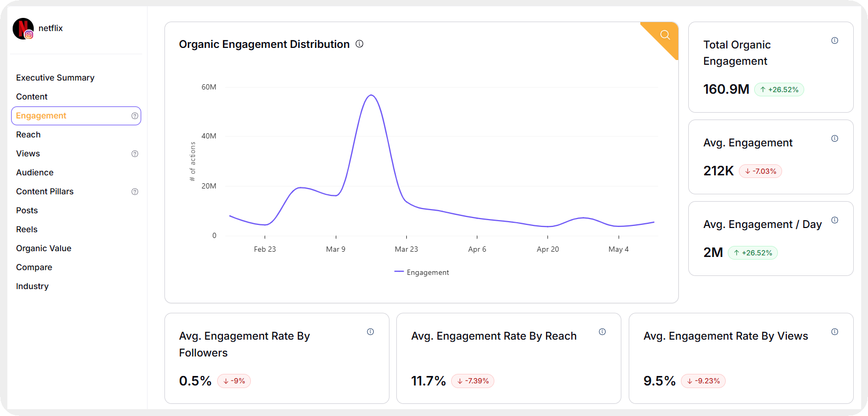Click the Avg. Engagement / Day card title
This screenshot has height=416, width=868.
763,224
